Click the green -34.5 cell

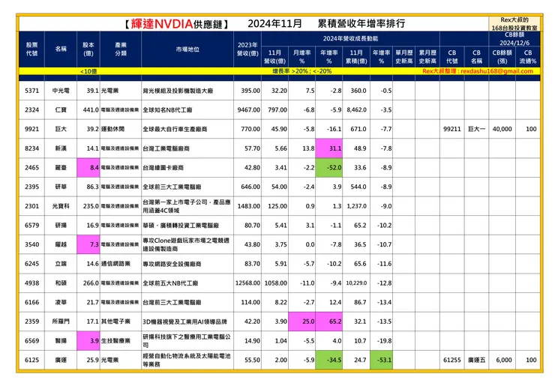tap(329, 360)
